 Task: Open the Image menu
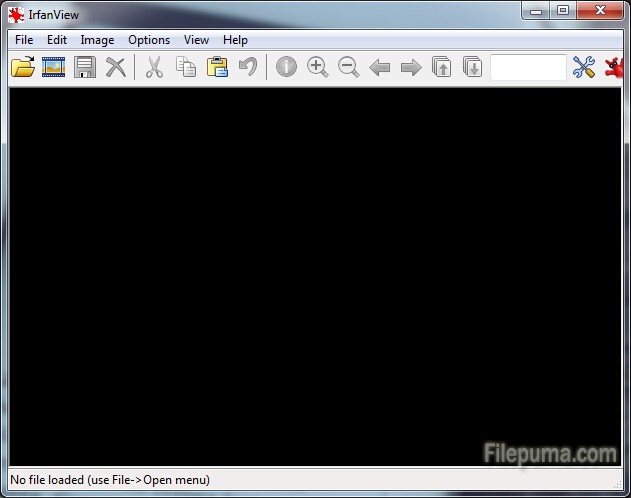click(x=97, y=40)
